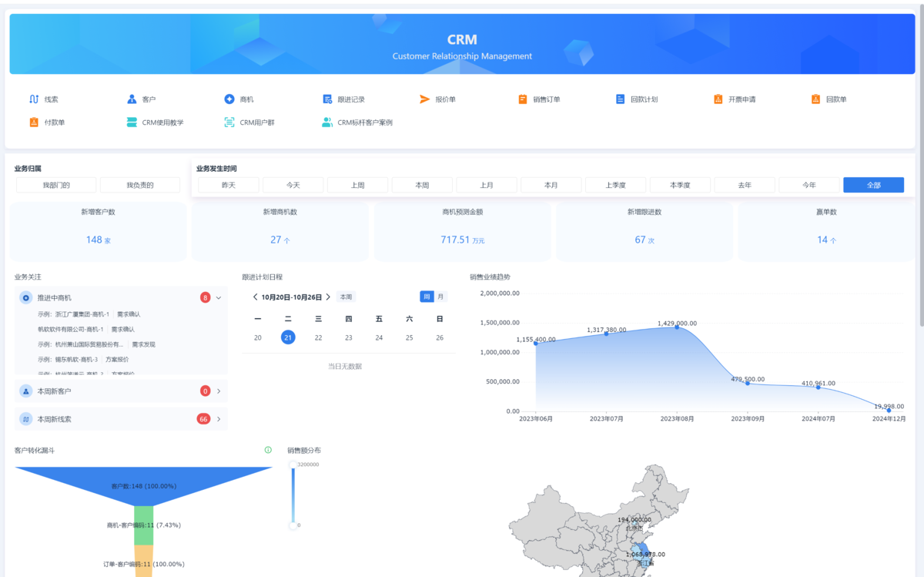Open the 开票申请 invoice request icon
Viewport: 924px width, 577px height.
pos(718,99)
